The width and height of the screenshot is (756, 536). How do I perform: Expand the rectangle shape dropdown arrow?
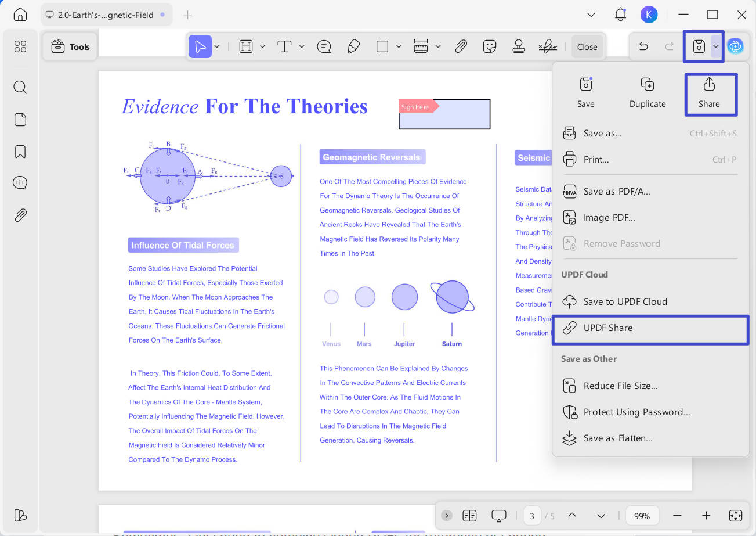tap(399, 47)
